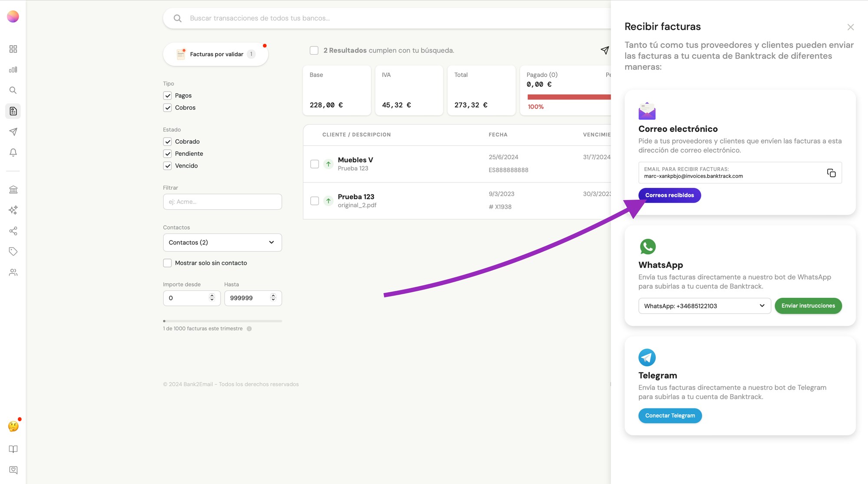Viewport: 868px width, 484px height.
Task: Copy the invoice email address
Action: [831, 173]
